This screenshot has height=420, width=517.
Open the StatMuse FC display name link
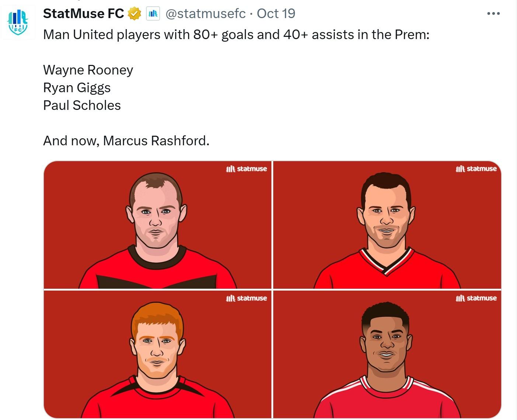click(83, 14)
